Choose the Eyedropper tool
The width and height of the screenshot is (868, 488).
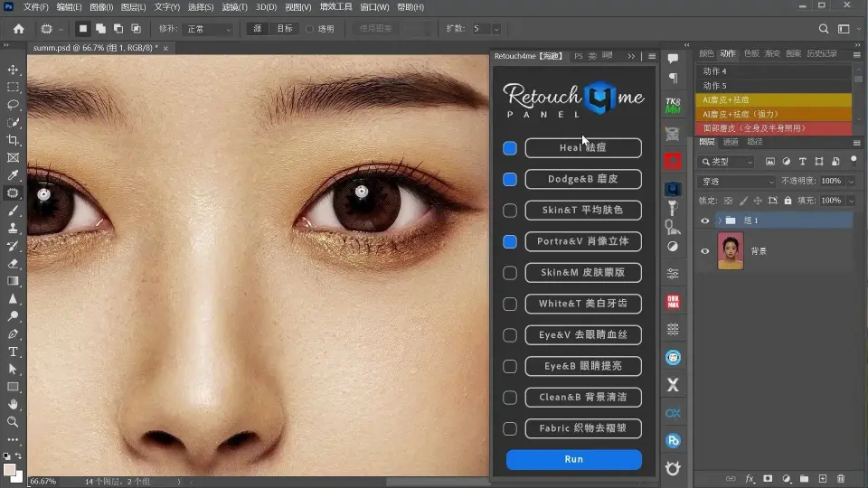tap(13, 175)
